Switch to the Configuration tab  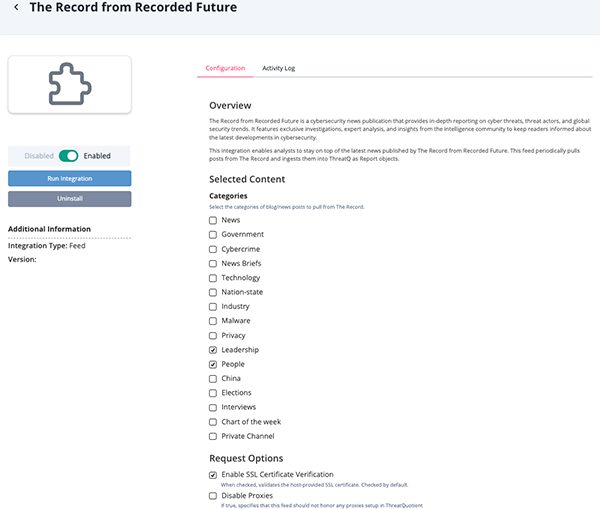point(225,68)
